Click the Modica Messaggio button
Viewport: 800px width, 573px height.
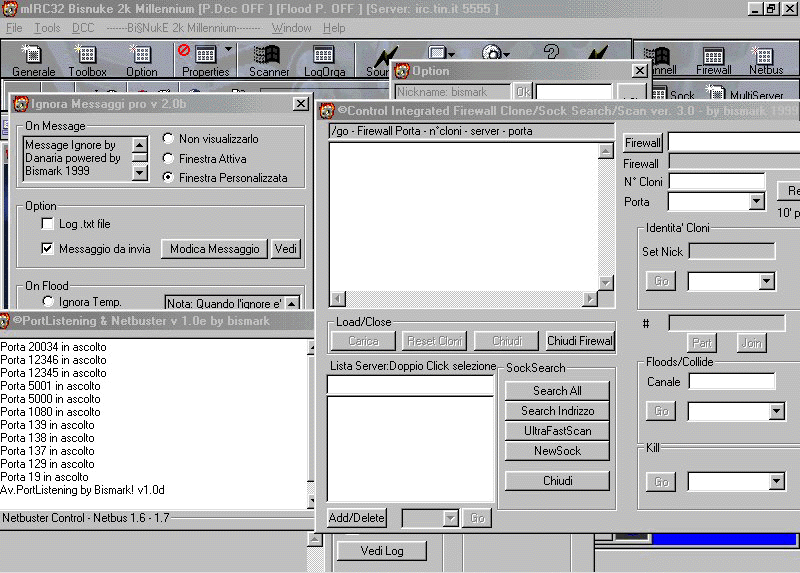pos(214,249)
